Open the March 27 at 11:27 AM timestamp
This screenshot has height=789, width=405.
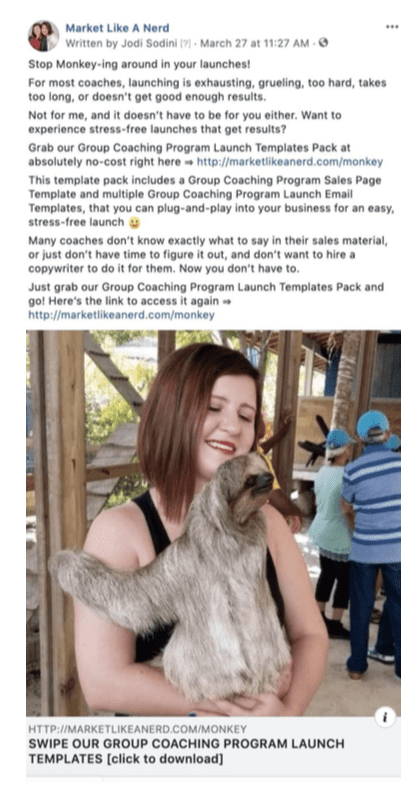(x=255, y=43)
